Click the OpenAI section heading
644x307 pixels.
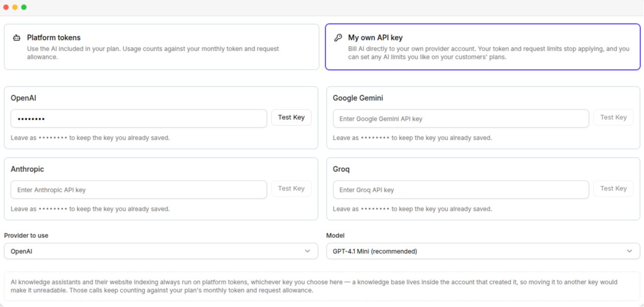(x=24, y=98)
